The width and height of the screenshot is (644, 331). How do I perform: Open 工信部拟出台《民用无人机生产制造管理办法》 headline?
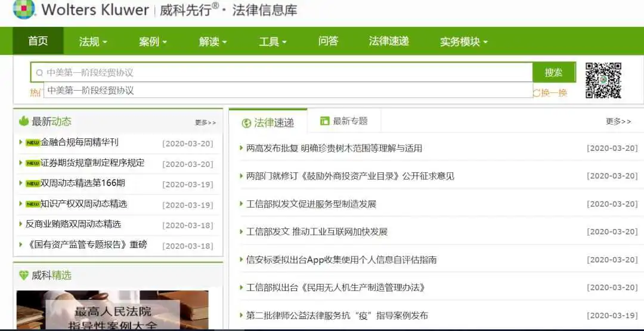pos(335,287)
